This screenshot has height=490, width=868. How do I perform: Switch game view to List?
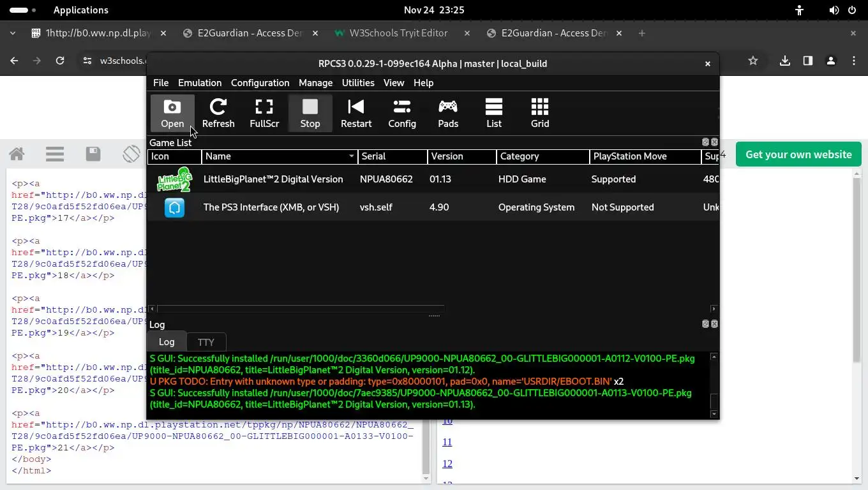pos(494,114)
